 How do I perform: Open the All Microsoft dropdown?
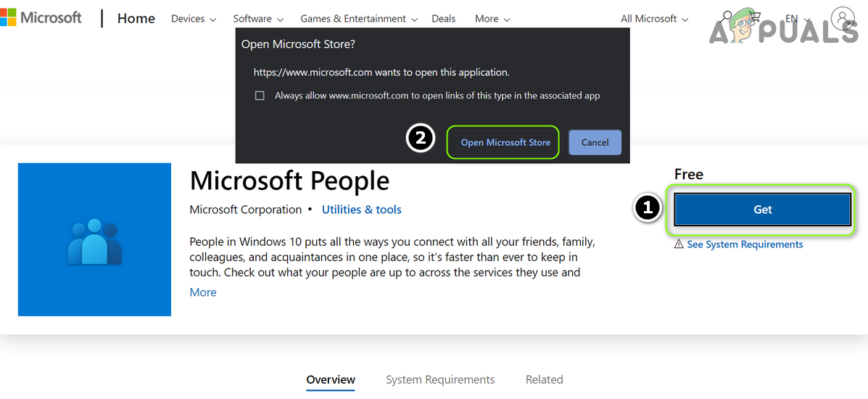coord(656,19)
